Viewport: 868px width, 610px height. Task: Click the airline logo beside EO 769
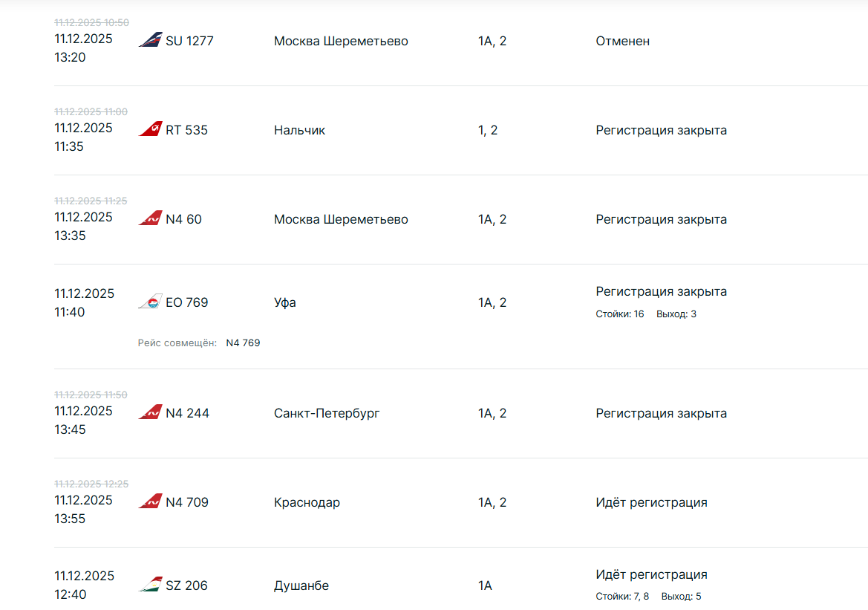150,302
